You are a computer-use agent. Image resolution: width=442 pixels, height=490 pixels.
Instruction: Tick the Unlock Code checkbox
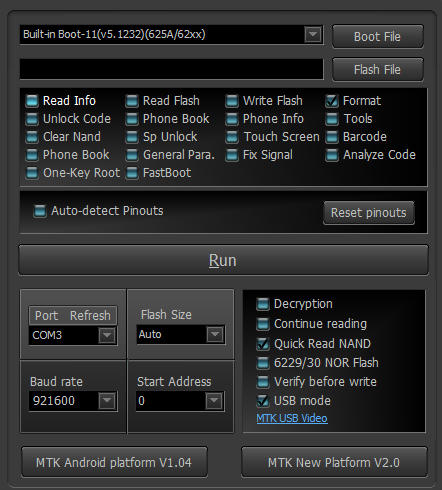click(32, 119)
